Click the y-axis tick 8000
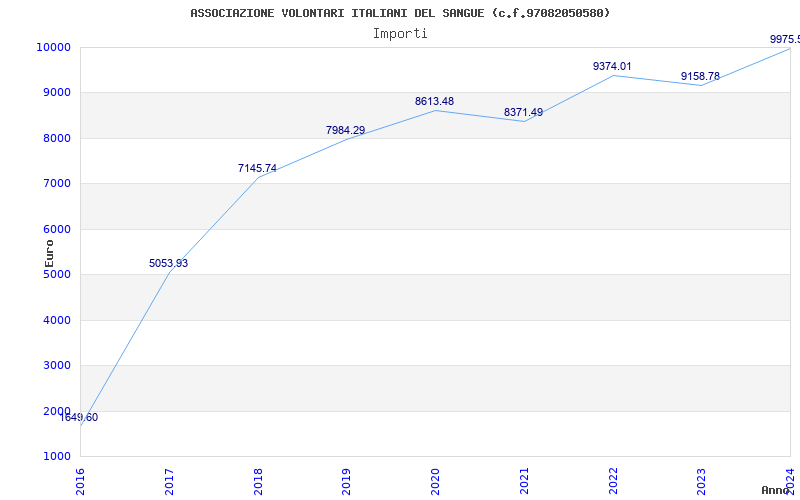 56,138
